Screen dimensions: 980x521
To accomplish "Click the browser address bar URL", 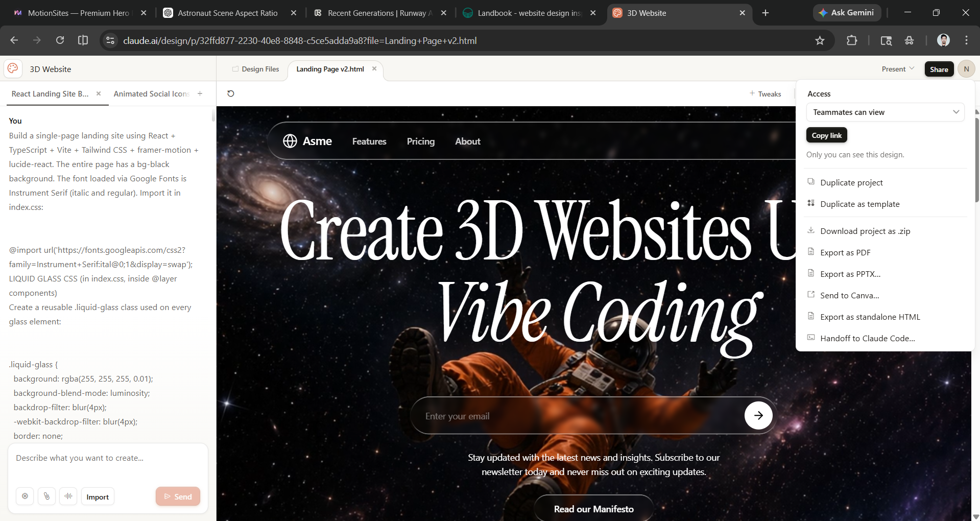I will [300, 41].
